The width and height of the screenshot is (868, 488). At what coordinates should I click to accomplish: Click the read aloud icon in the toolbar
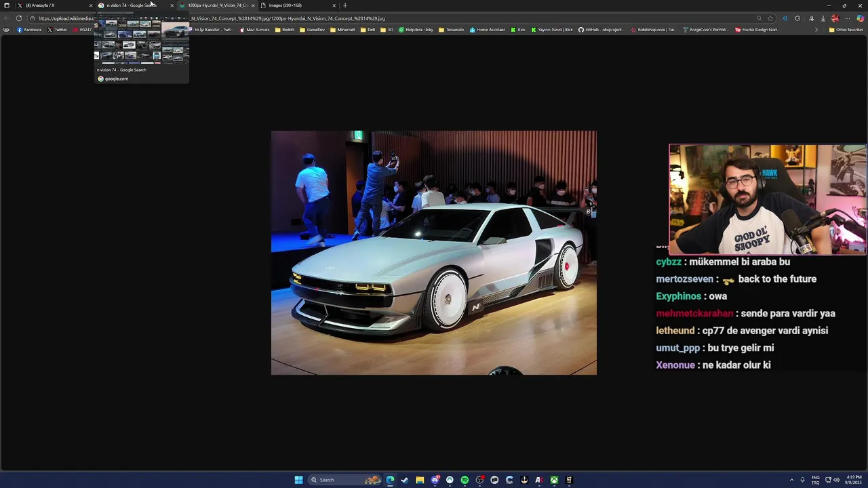[x=785, y=18]
